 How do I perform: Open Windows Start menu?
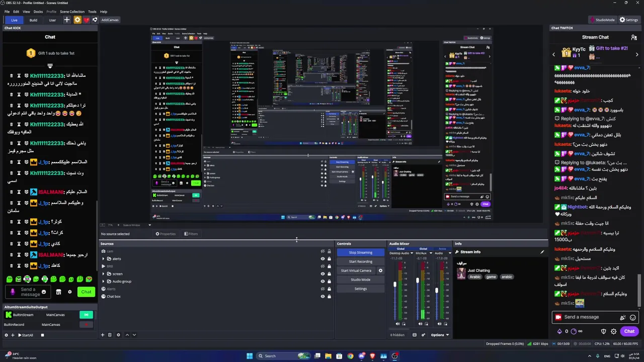(249, 356)
